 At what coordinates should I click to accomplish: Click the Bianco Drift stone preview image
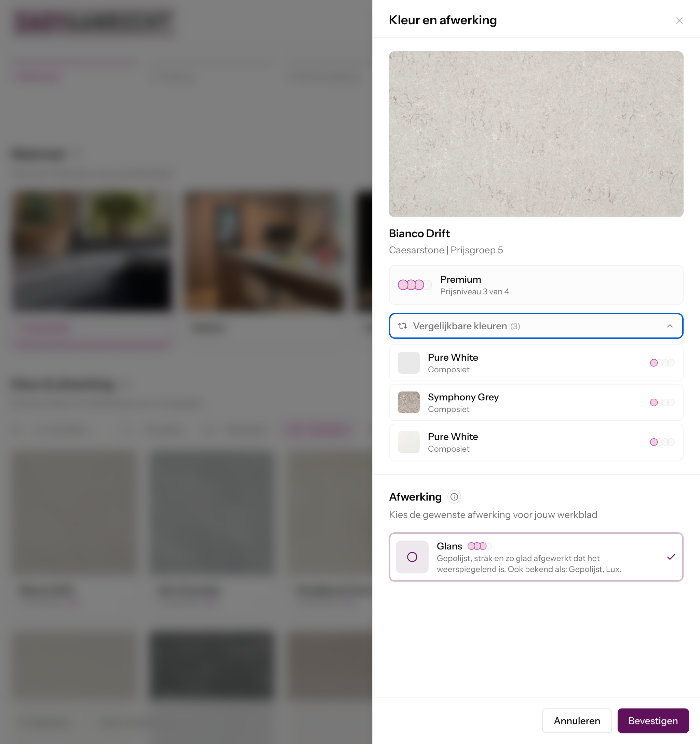pos(536,134)
